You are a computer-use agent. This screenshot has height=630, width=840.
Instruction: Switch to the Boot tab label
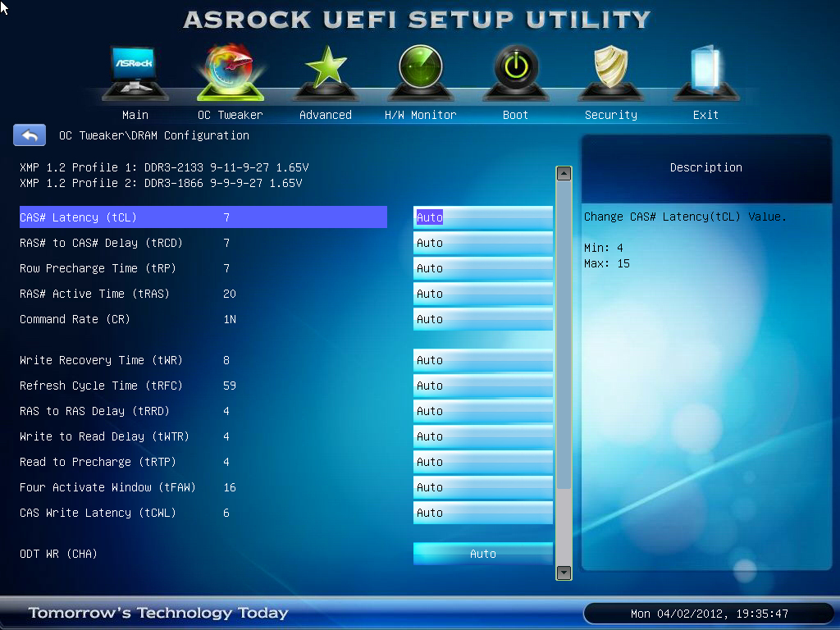coord(515,115)
